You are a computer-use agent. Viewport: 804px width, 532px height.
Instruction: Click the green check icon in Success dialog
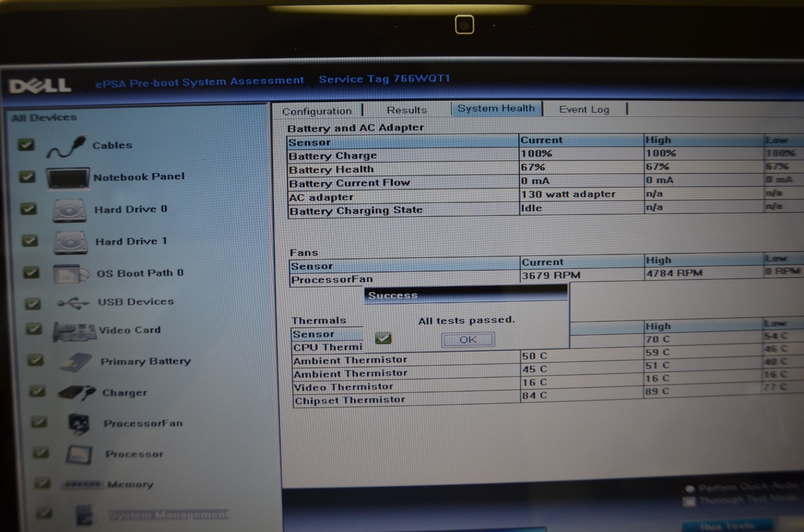(x=383, y=338)
